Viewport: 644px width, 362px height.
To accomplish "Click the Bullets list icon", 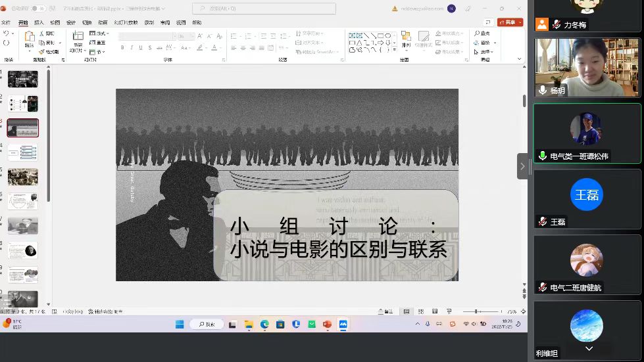I will pyautogui.click(x=234, y=37).
